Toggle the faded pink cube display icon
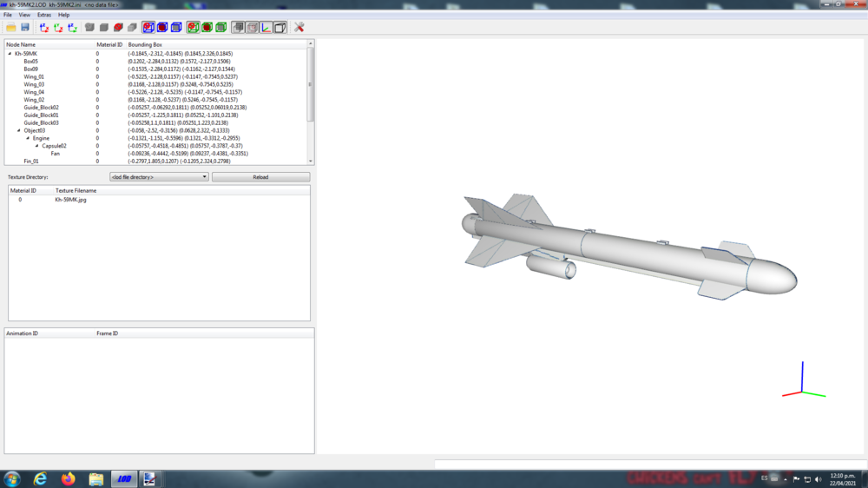Image resolution: width=868 pixels, height=488 pixels. [x=252, y=27]
